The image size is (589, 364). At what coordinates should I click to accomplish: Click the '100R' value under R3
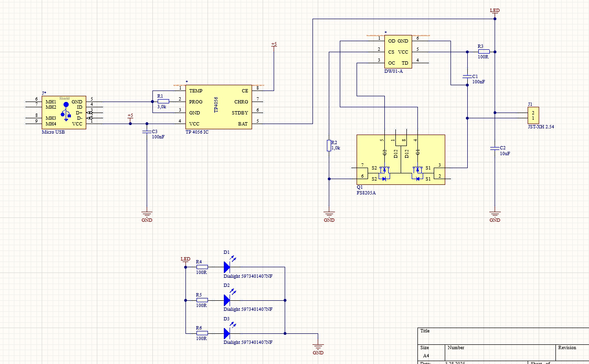pos(483,57)
